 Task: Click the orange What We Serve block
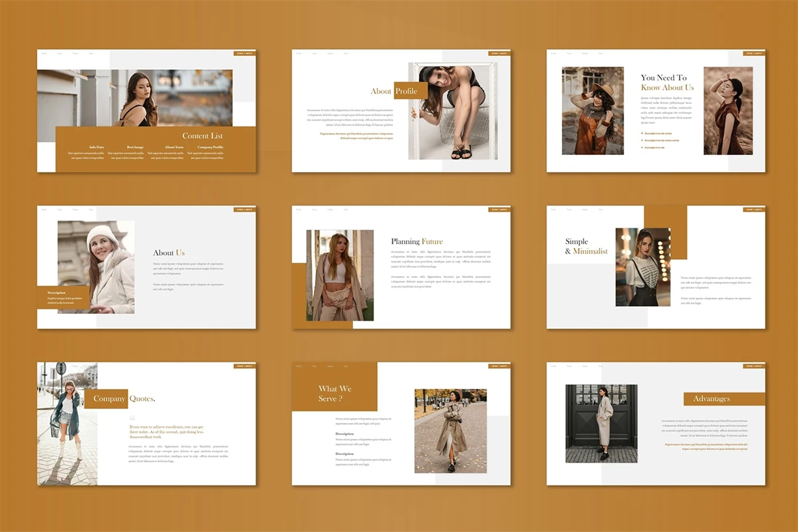click(x=334, y=393)
